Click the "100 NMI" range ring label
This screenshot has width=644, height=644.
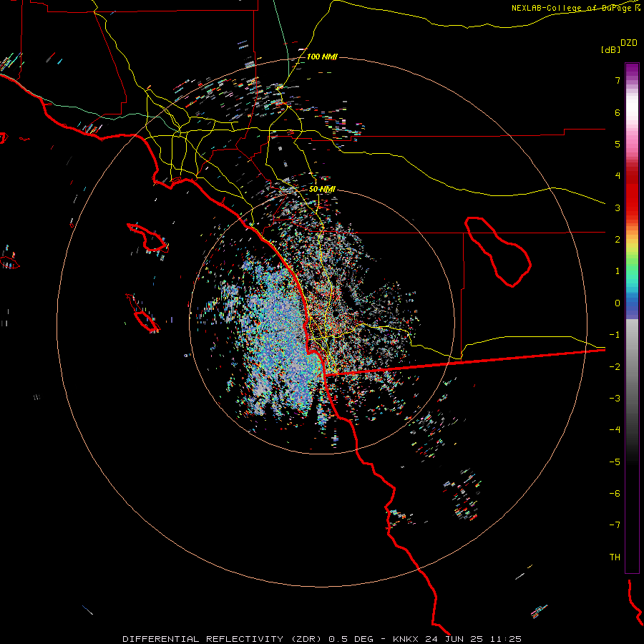(x=322, y=57)
